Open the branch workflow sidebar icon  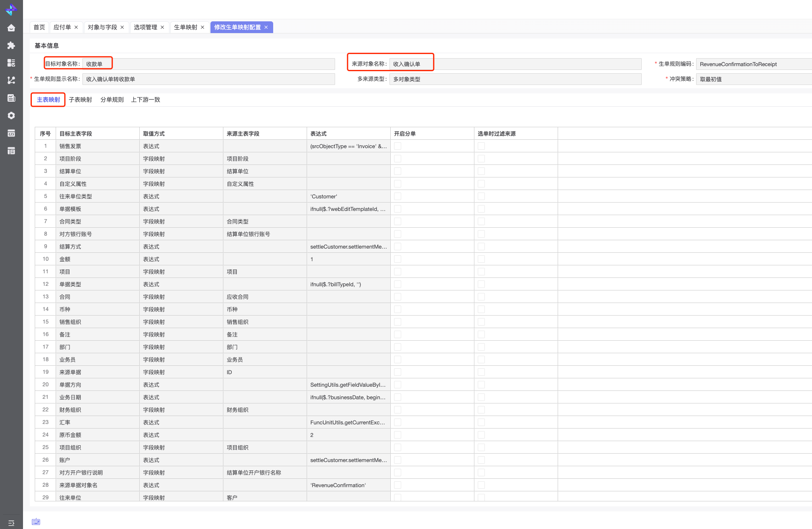[x=11, y=80]
